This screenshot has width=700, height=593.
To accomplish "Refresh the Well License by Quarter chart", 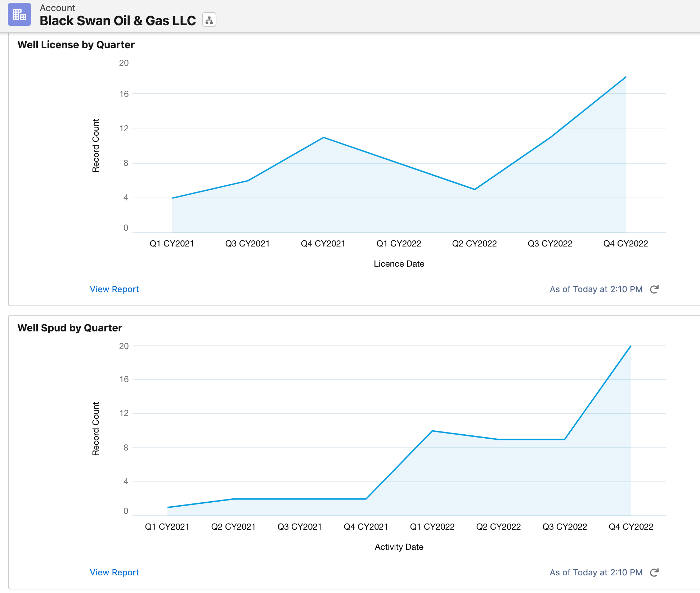I will click(654, 289).
